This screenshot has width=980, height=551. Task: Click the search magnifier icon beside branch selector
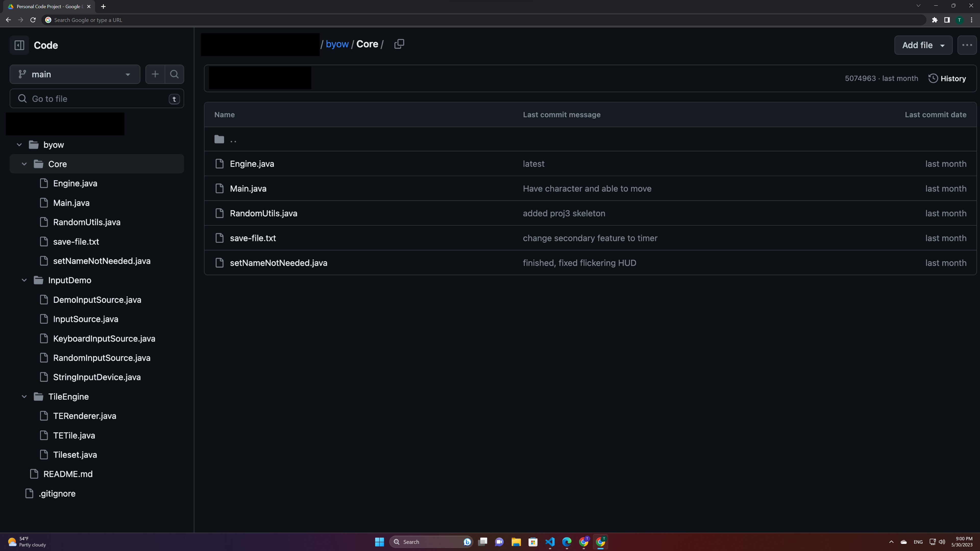(174, 74)
